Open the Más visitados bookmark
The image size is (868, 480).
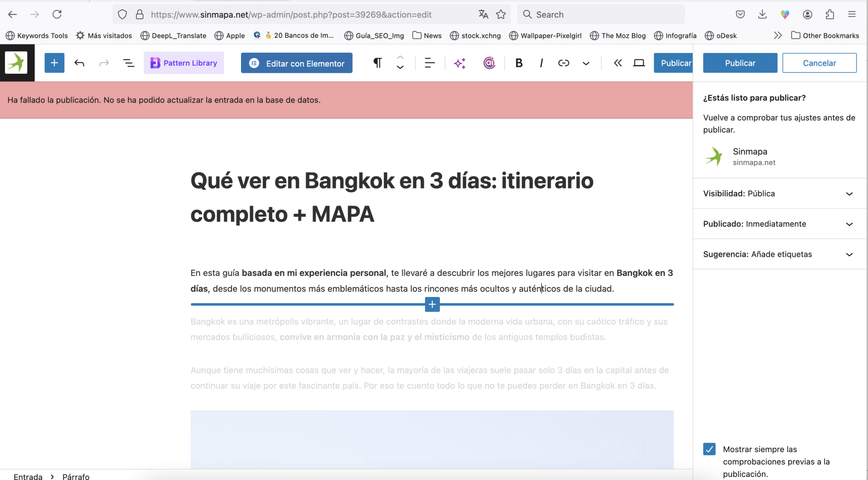(x=104, y=36)
